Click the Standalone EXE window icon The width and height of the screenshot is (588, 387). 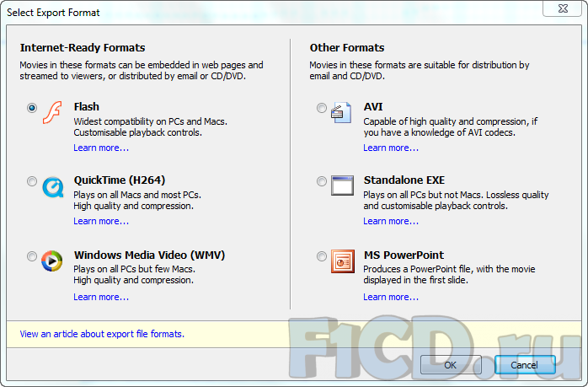(342, 185)
